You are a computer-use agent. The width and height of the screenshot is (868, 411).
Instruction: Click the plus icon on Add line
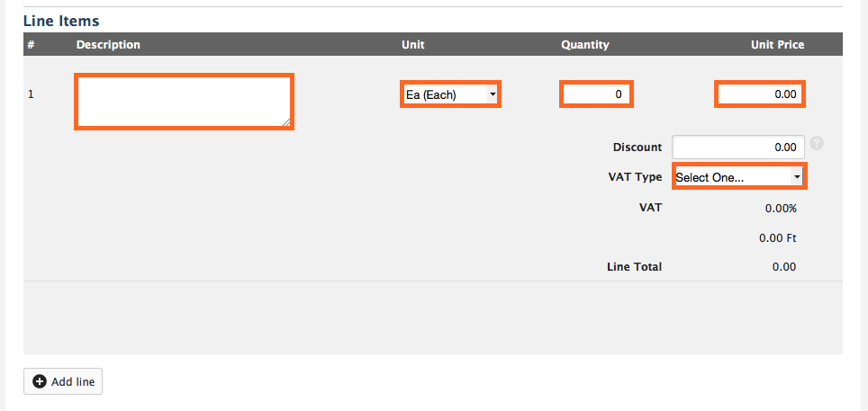tap(40, 381)
